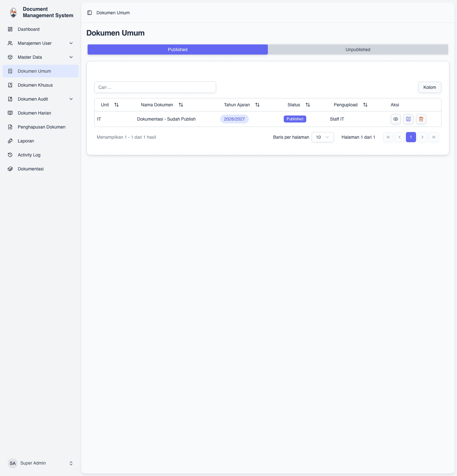Open the Activity Log page
Image resolution: width=457 pixels, height=476 pixels.
[x=41, y=155]
